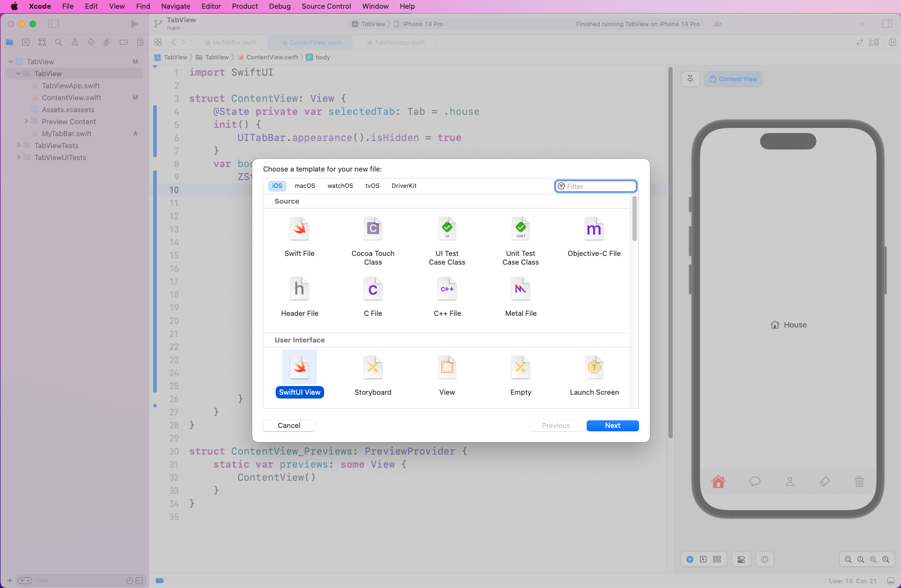This screenshot has height=588, width=901.
Task: Pick the View template icon
Action: click(447, 367)
